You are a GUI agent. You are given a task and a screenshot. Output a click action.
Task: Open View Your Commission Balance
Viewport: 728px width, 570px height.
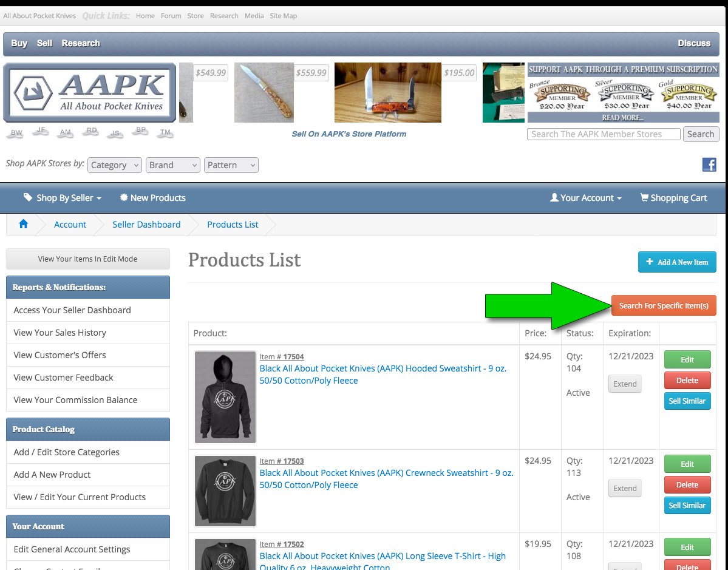88,399
